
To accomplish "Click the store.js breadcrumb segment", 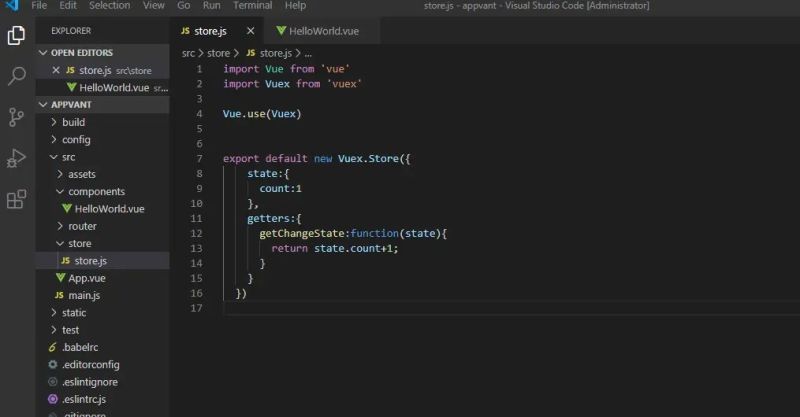I will [x=276, y=53].
